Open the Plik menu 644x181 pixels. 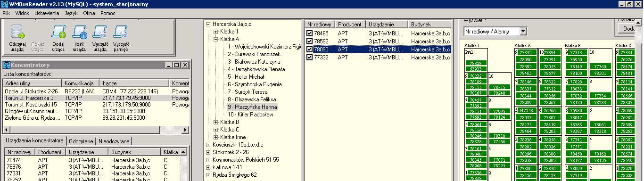tap(6, 13)
